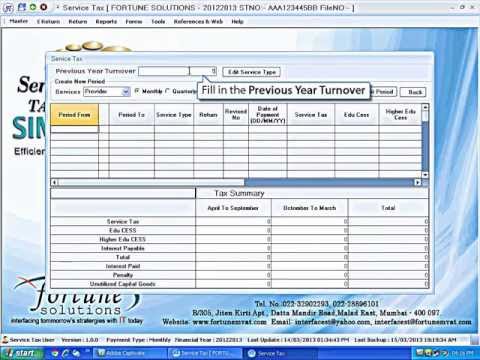The image size is (480, 360).
Task: Click the Payment Type Monthly status entry
Action: coord(138,340)
